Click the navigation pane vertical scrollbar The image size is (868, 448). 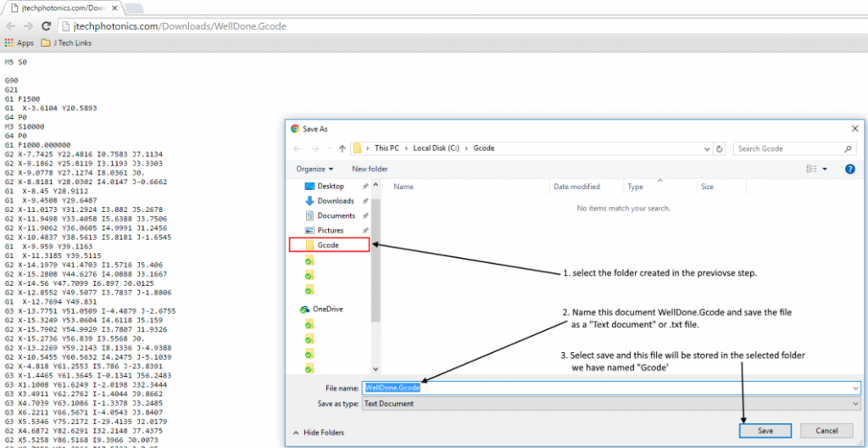tap(376, 255)
